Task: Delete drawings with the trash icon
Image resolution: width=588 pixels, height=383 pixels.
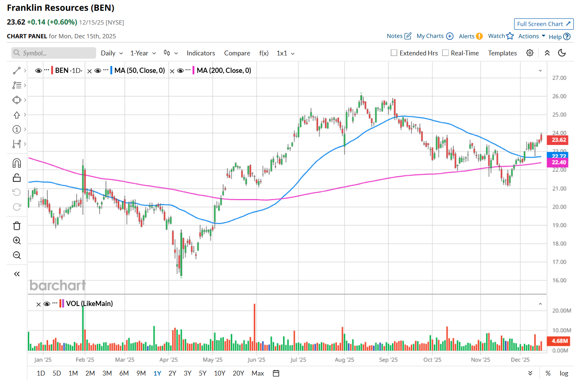Action: tap(17, 226)
